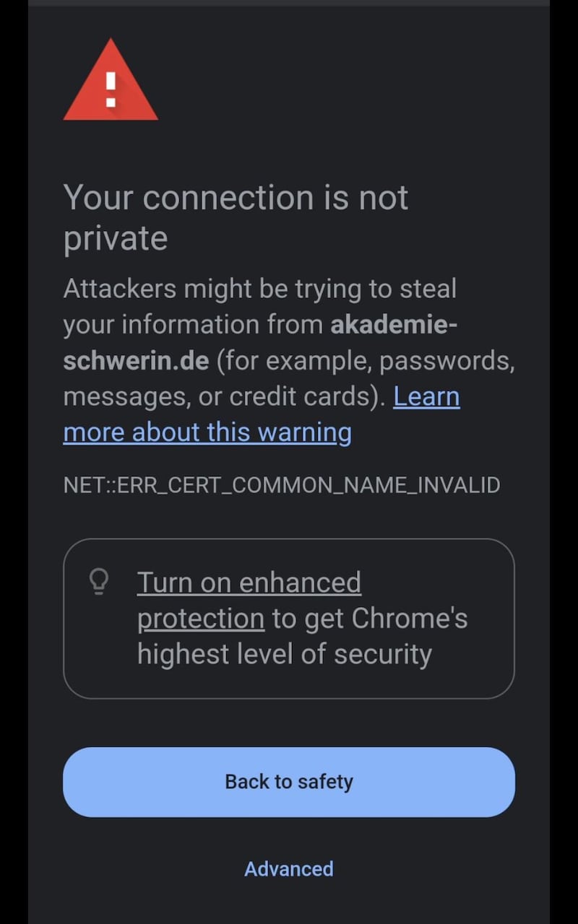This screenshot has width=578, height=924.
Task: Click the word "private" in the heading
Action: click(116, 238)
